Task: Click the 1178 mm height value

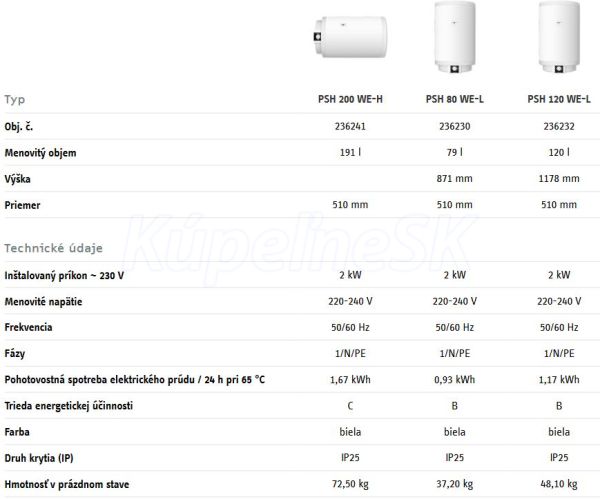Action: (559, 179)
